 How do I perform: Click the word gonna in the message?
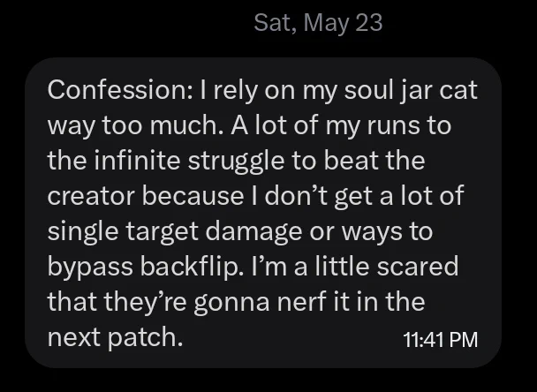click(232, 304)
